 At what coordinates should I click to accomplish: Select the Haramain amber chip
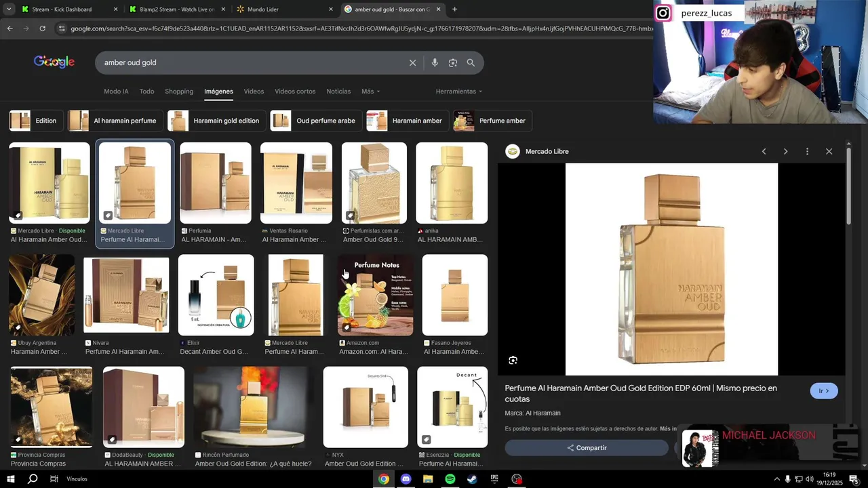click(408, 121)
